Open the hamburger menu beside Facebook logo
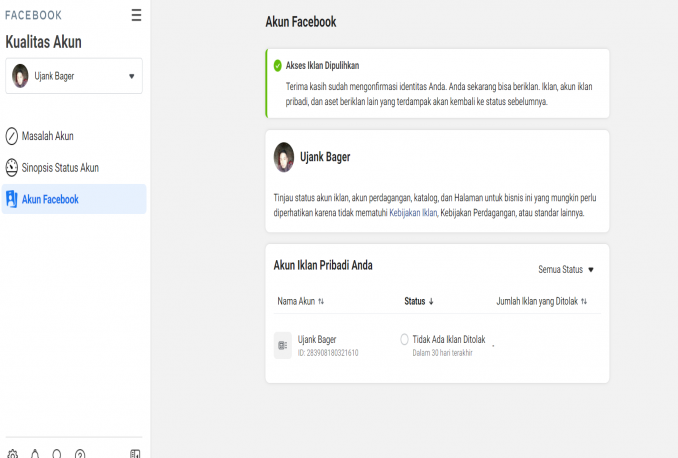The image size is (678, 458). click(136, 15)
